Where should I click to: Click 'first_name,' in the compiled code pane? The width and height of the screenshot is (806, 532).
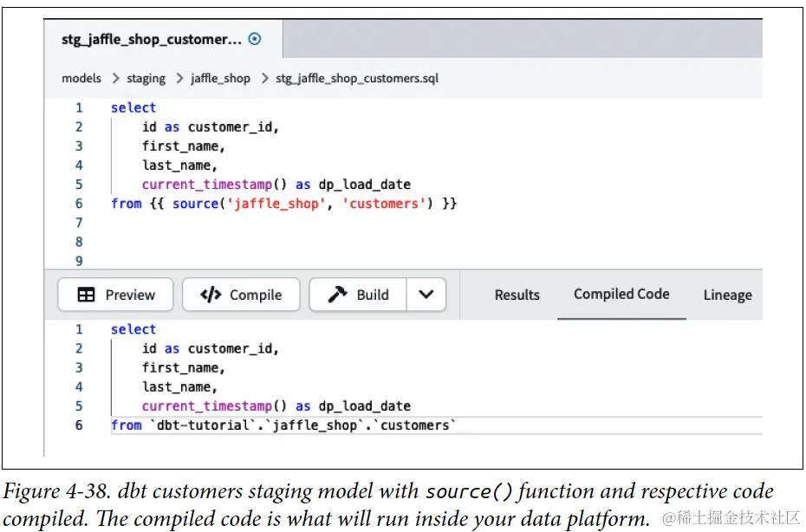pos(184,368)
